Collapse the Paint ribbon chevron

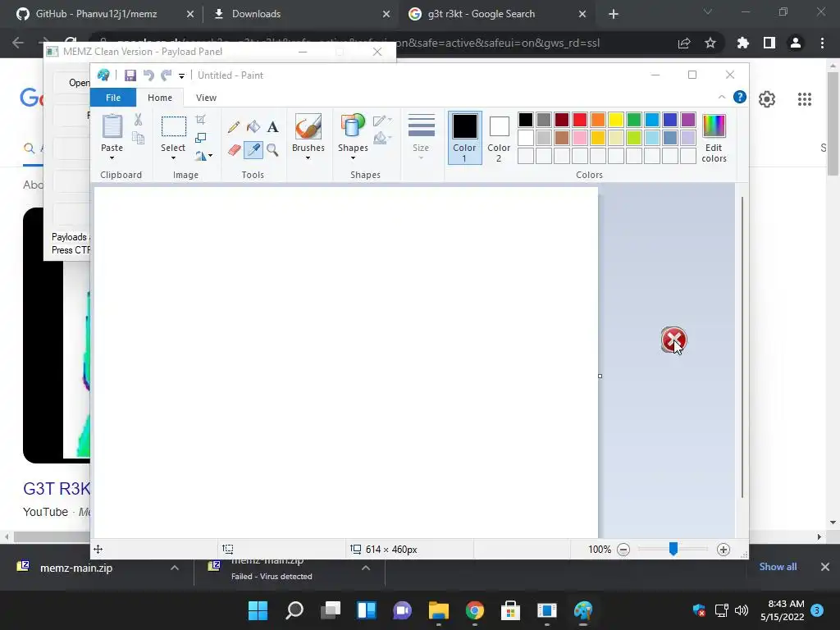pos(722,97)
